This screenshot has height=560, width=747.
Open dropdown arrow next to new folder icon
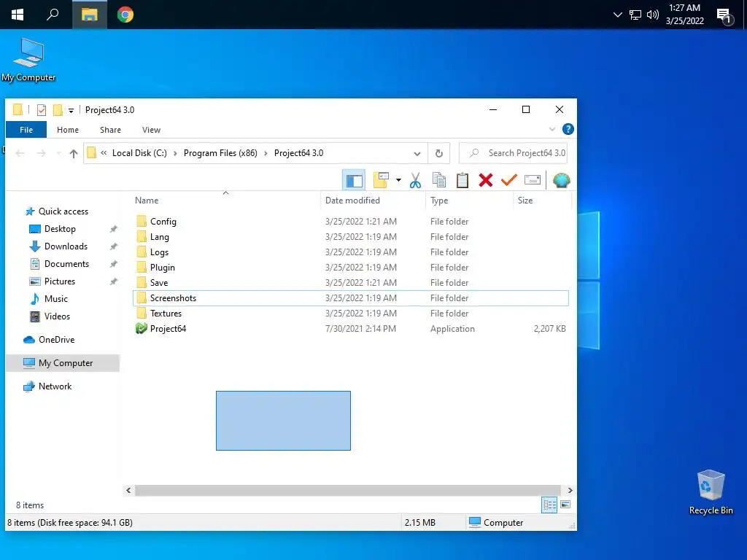[x=398, y=181]
